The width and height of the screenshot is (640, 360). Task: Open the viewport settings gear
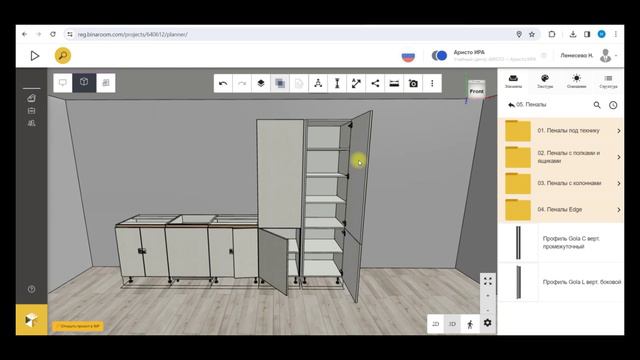[x=487, y=323]
